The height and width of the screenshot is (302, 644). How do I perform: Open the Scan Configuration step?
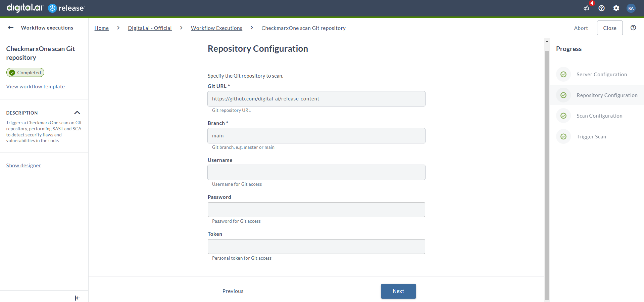click(x=597, y=116)
